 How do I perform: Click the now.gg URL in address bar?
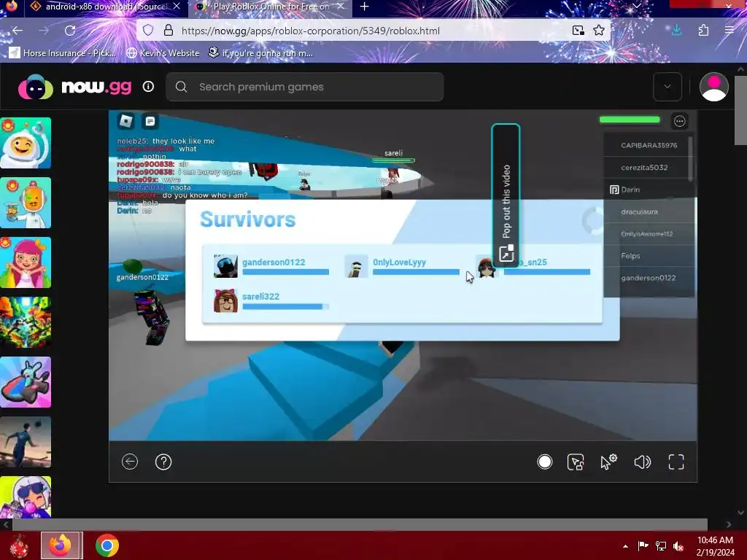click(311, 31)
